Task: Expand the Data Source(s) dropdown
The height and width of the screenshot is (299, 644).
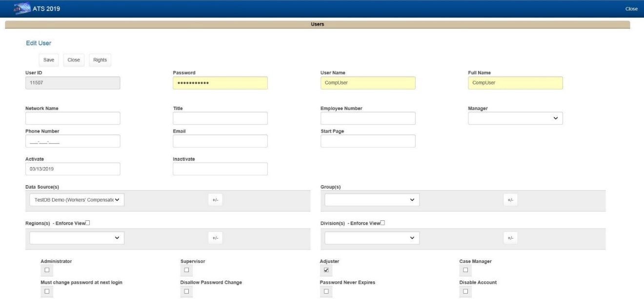Action: coord(77,199)
